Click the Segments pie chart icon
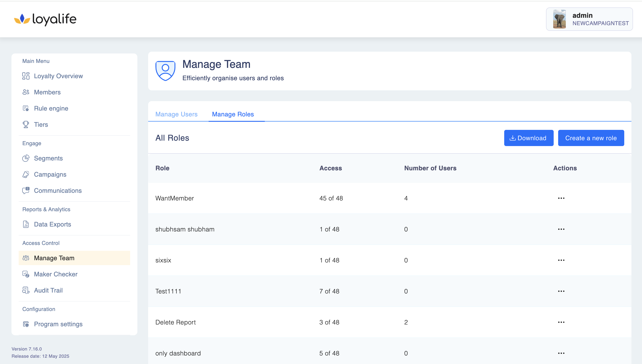The image size is (642, 364). click(x=26, y=158)
